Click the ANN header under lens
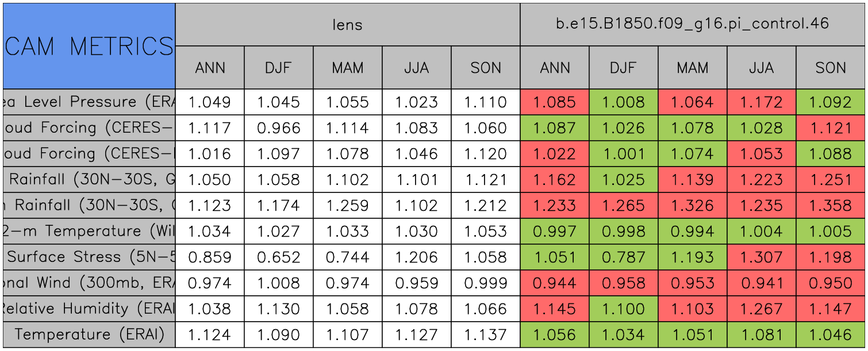868x351 pixels. (210, 68)
